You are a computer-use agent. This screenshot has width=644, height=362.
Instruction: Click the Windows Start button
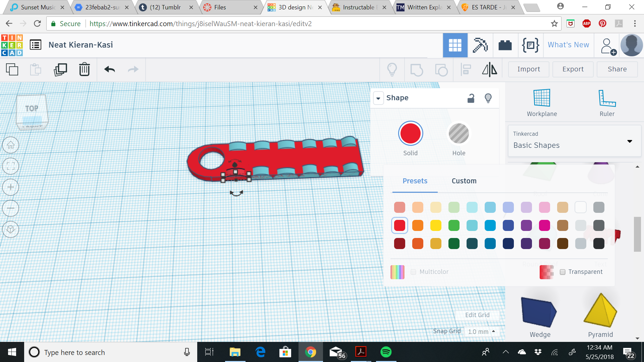point(12,352)
